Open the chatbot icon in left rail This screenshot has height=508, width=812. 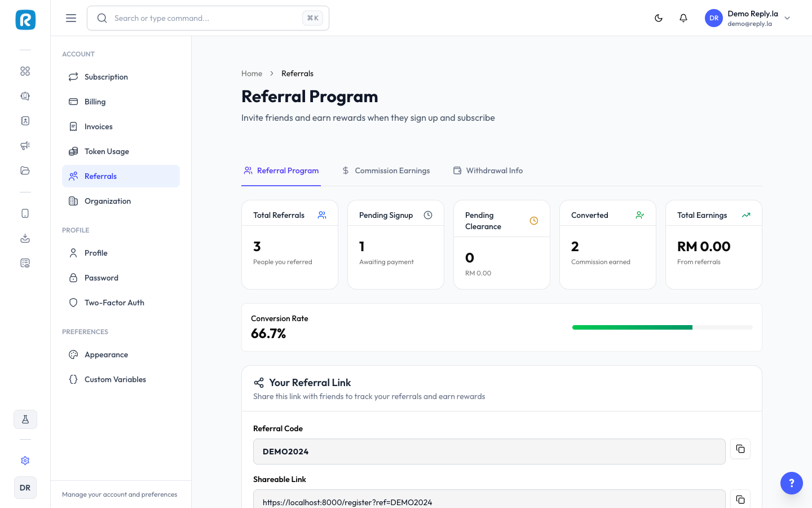tap(25, 96)
